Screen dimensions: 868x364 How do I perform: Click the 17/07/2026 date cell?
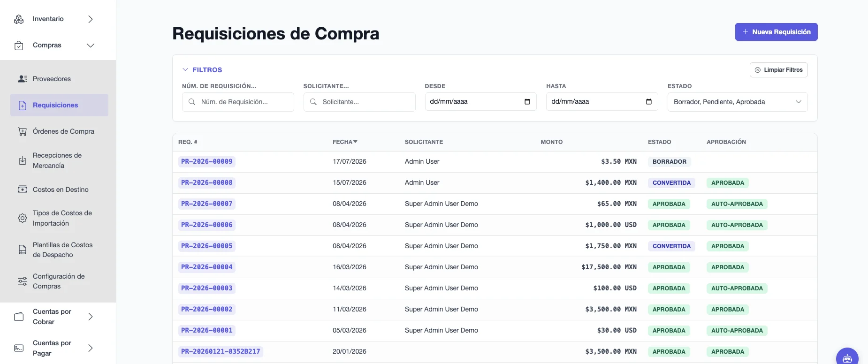click(x=350, y=162)
